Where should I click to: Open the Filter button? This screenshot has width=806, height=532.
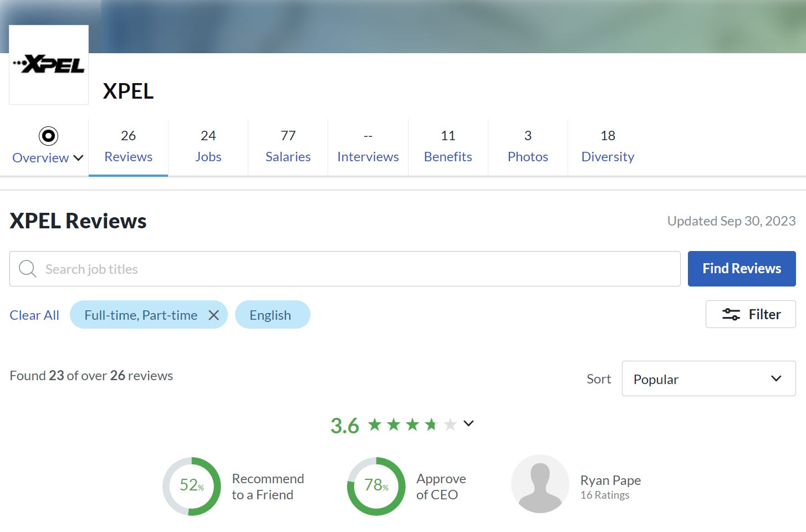(x=751, y=314)
